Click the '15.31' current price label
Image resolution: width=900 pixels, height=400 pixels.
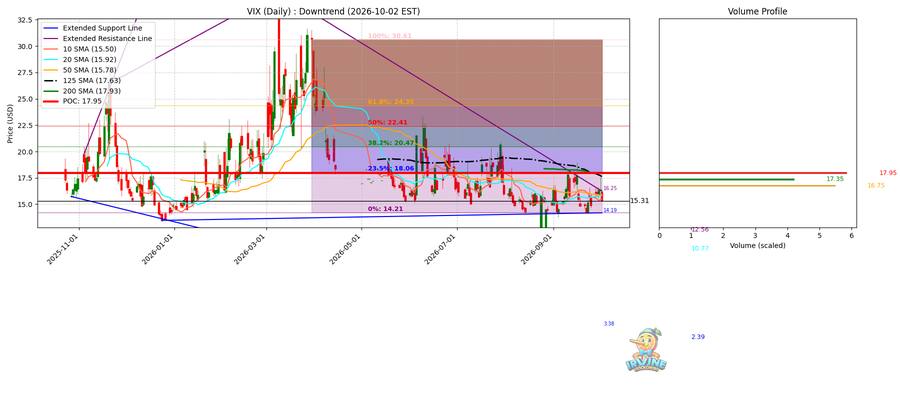[x=639, y=201]
